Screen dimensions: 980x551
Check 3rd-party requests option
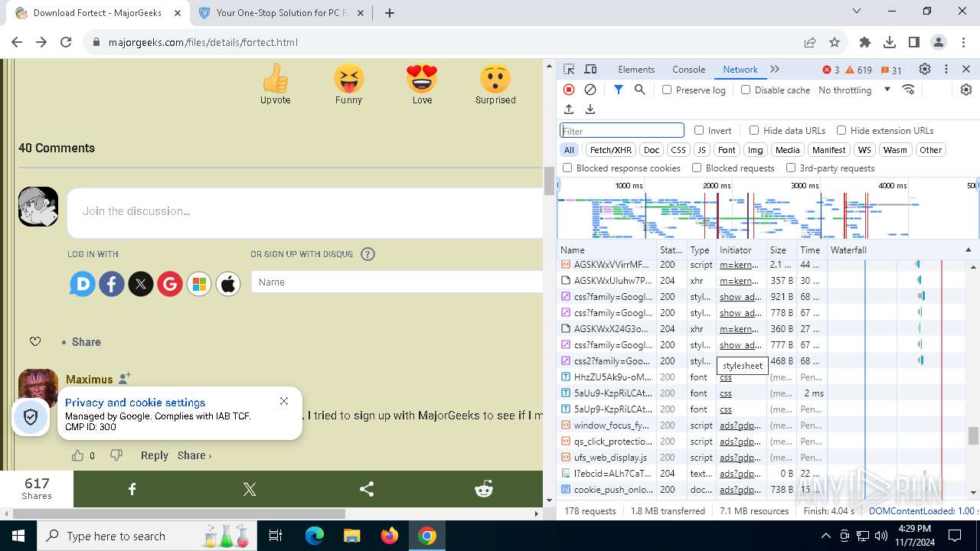[x=791, y=168]
